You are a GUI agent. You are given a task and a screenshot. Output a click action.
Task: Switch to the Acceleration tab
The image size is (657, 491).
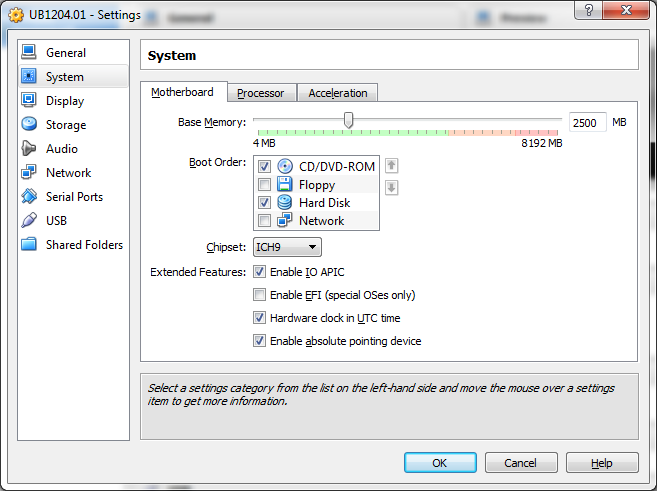click(337, 93)
